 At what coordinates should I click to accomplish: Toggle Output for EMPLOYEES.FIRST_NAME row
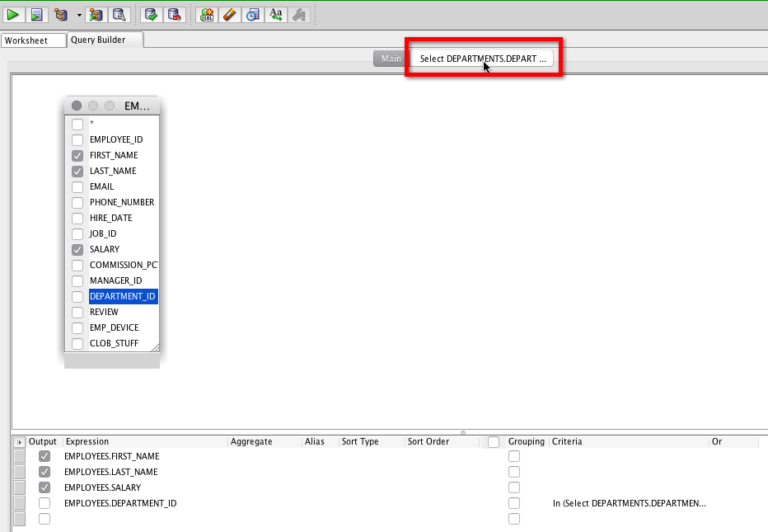point(44,456)
